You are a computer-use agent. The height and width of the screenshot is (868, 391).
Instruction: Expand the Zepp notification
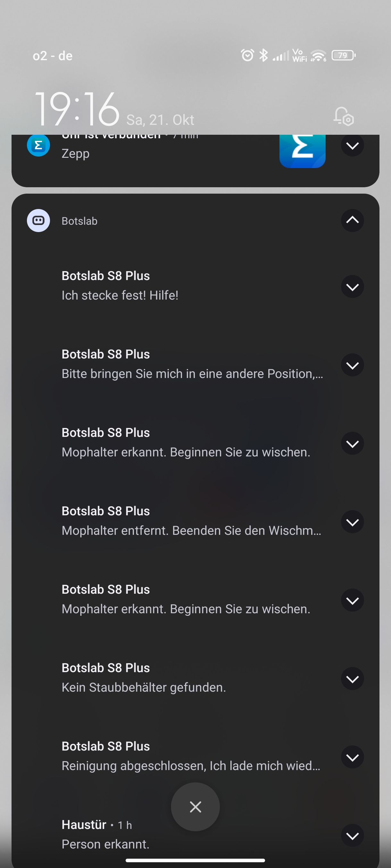(x=352, y=146)
